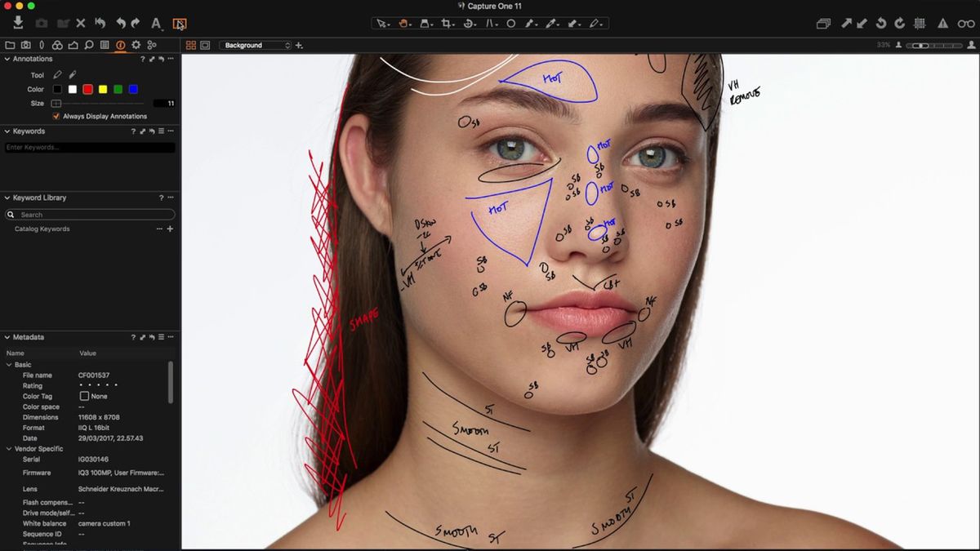Open the Background layer dropdown
This screenshot has height=551, width=980.
(257, 45)
